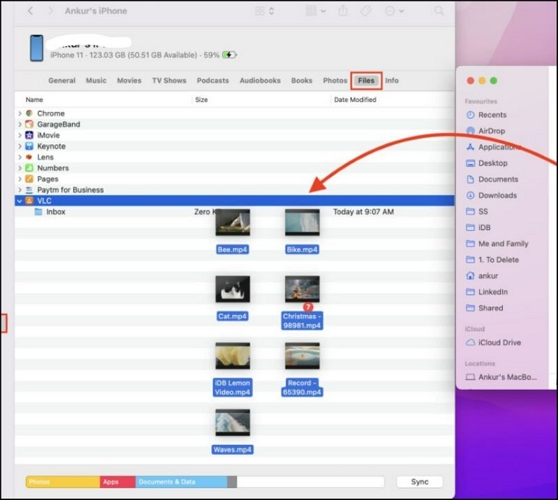The image size is (558, 500).
Task: Expand the iMovie app row
Action: (20, 135)
